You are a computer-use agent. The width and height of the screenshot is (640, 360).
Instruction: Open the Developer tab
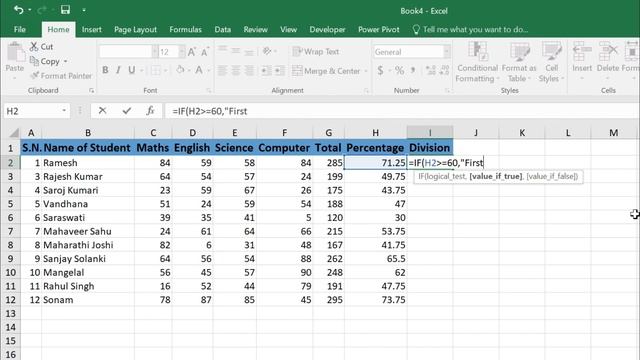coord(327,29)
